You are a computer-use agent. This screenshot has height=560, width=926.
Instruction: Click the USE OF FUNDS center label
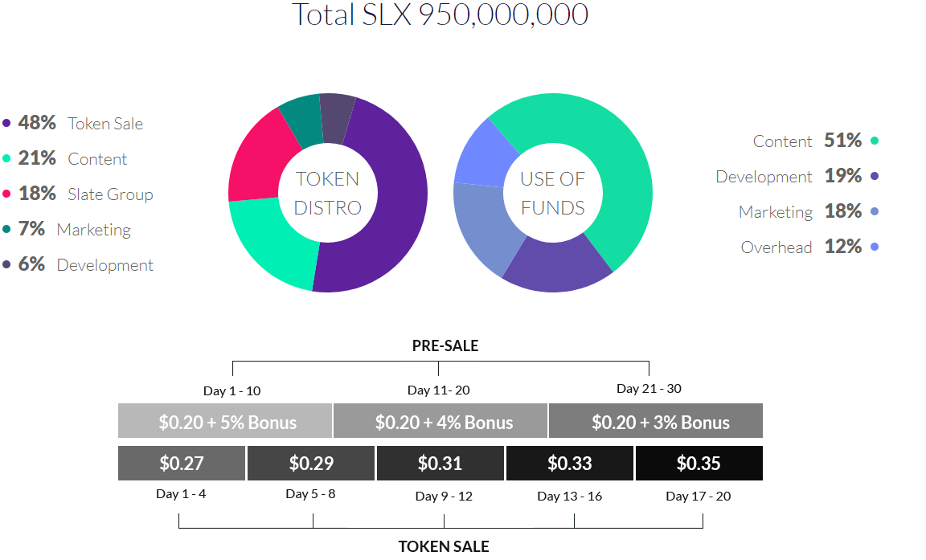pos(553,193)
